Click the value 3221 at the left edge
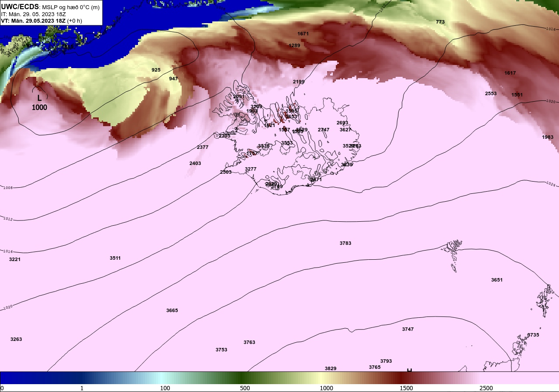 tap(15, 259)
